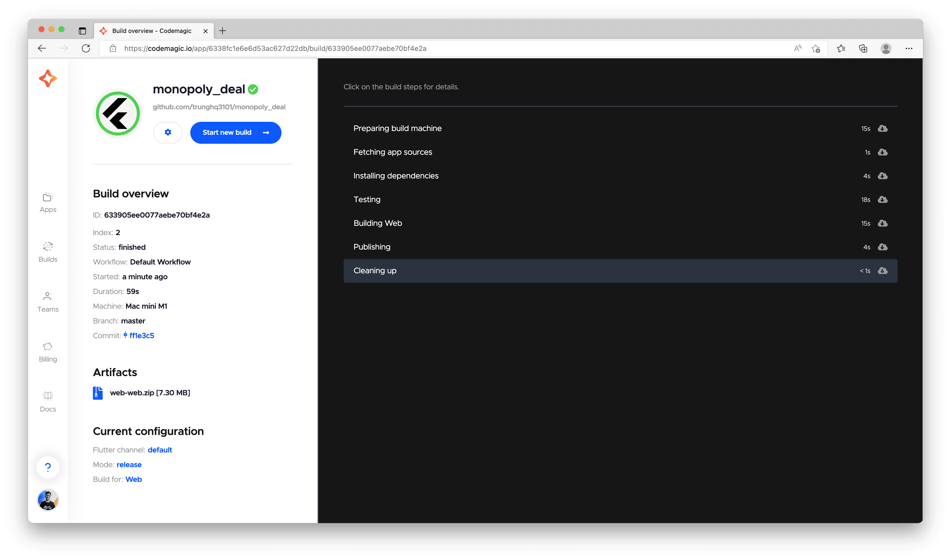Download log for Building Web step
This screenshot has height=560, width=951.
882,223
